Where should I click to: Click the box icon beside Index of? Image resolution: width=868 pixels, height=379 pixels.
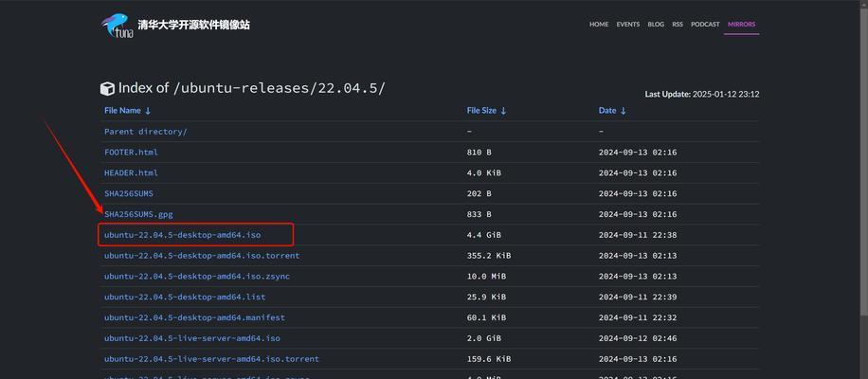click(x=107, y=88)
